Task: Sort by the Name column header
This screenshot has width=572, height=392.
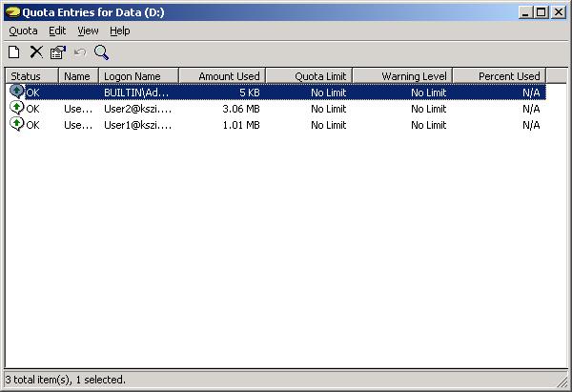Action: click(78, 76)
